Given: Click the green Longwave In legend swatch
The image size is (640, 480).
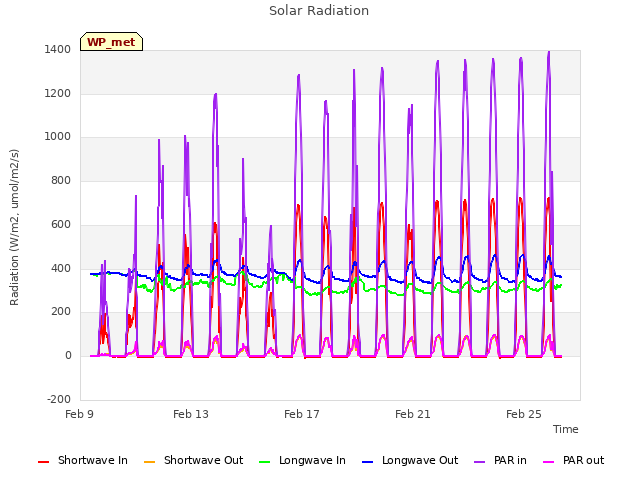Looking at the screenshot, I should [x=265, y=462].
